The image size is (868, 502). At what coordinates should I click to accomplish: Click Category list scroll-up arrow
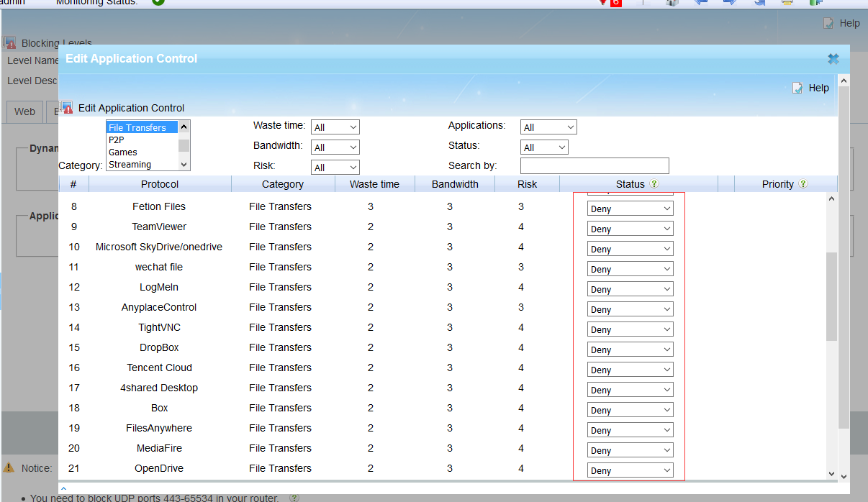pos(184,127)
